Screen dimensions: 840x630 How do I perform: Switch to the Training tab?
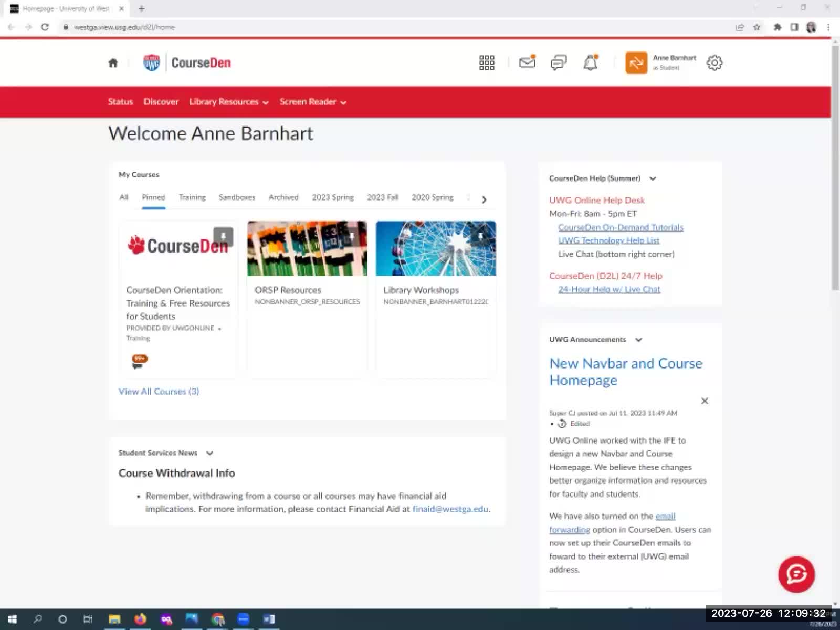[x=192, y=197]
